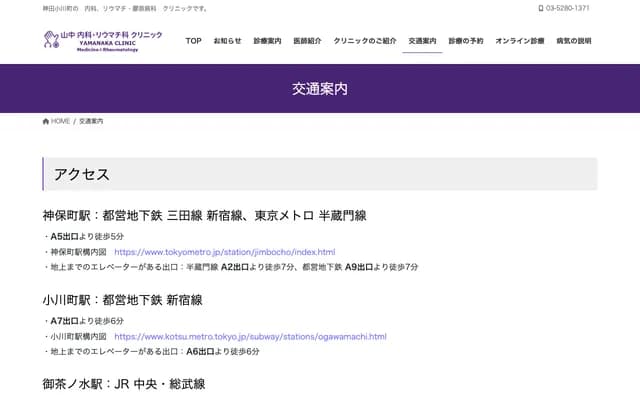Click the HOME breadcrumb link
Image resolution: width=640 pixels, height=400 pixels.
[x=60, y=121]
